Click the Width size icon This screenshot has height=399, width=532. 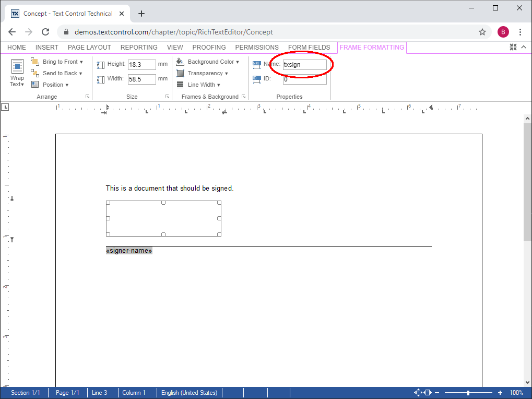coord(101,80)
